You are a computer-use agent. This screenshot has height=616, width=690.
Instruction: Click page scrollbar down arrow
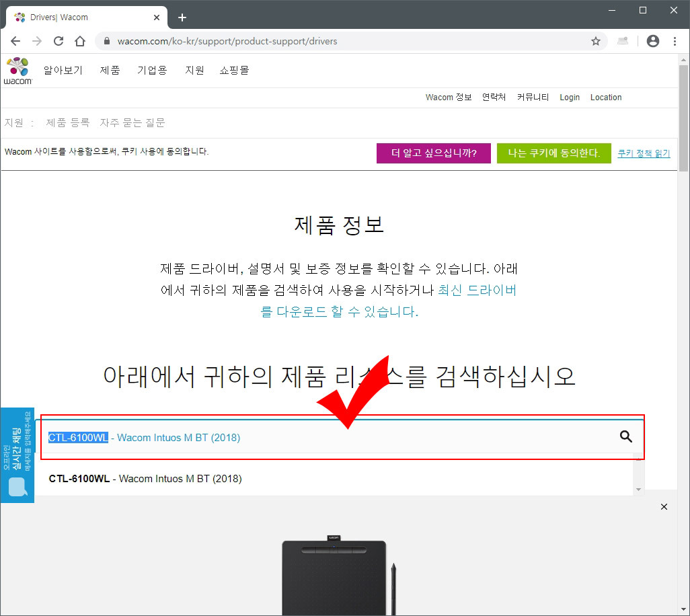click(x=683, y=609)
